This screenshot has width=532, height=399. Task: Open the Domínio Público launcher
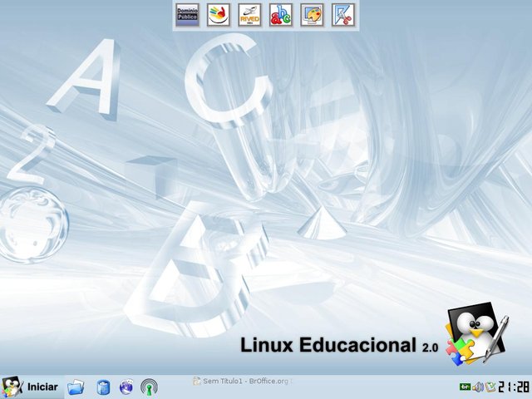click(187, 15)
